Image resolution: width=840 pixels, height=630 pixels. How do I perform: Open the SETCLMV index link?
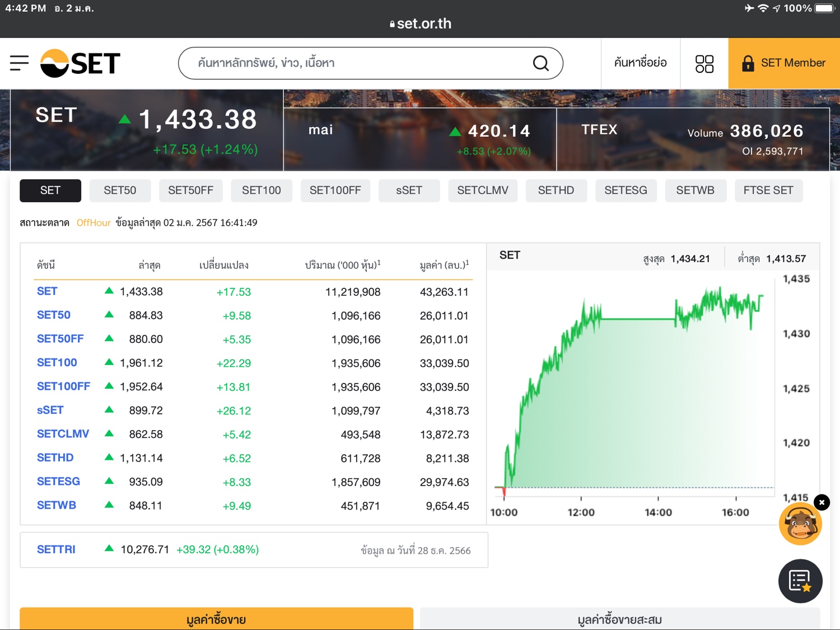coord(63,434)
